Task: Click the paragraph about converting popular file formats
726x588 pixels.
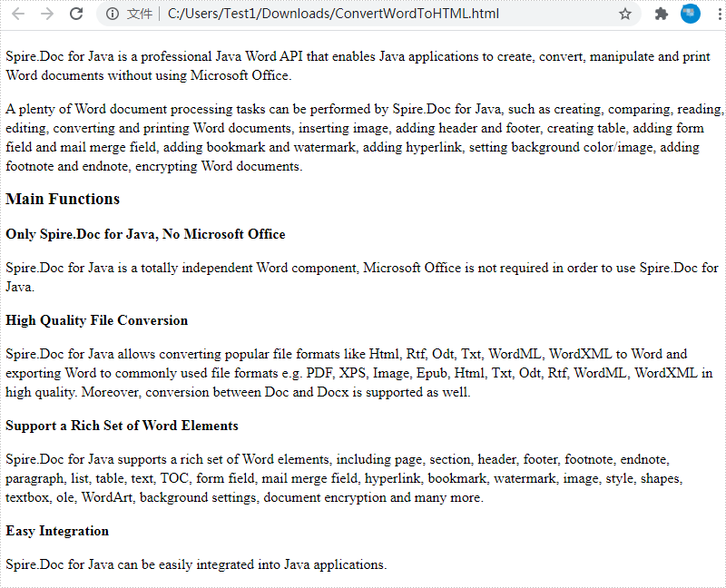Action: [x=359, y=373]
